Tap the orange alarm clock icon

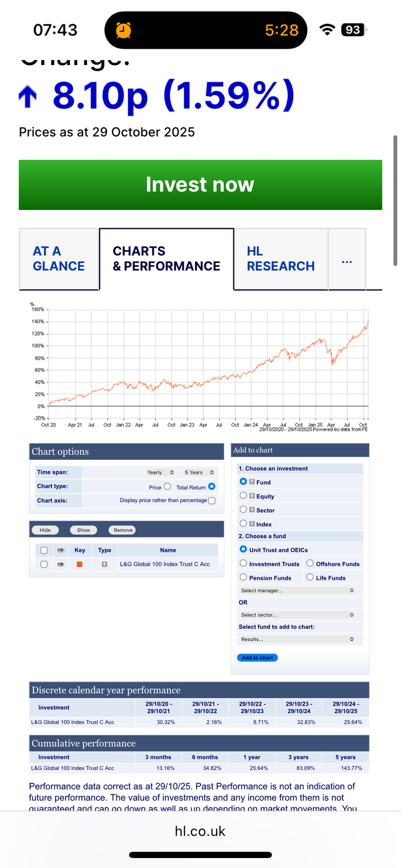click(123, 30)
